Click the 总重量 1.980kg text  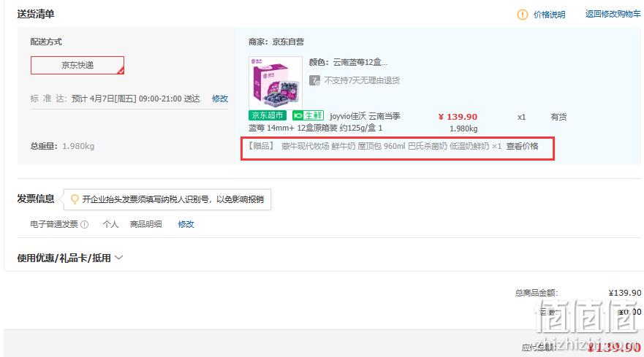(x=62, y=146)
